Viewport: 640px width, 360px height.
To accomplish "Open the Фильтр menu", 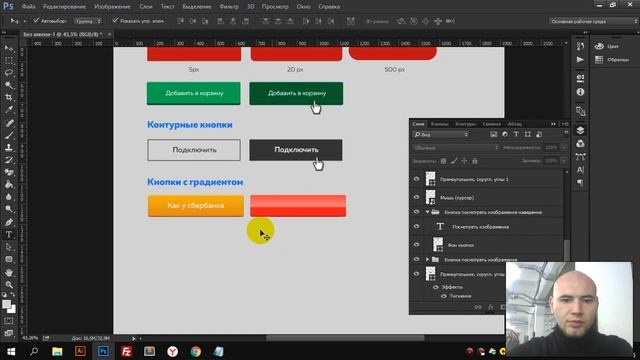I will (229, 7).
